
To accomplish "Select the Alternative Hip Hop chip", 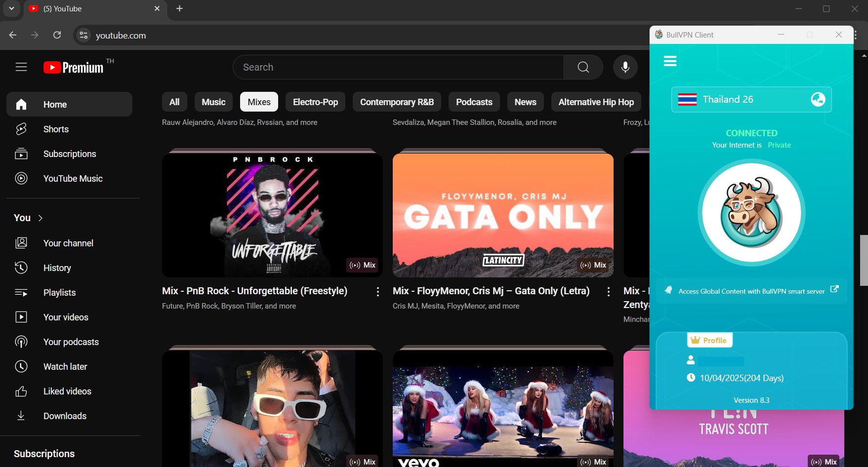I will tap(596, 102).
